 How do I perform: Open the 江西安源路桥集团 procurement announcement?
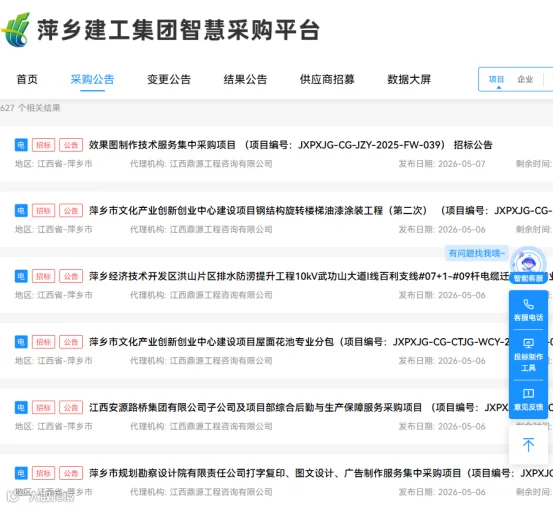pos(298,407)
